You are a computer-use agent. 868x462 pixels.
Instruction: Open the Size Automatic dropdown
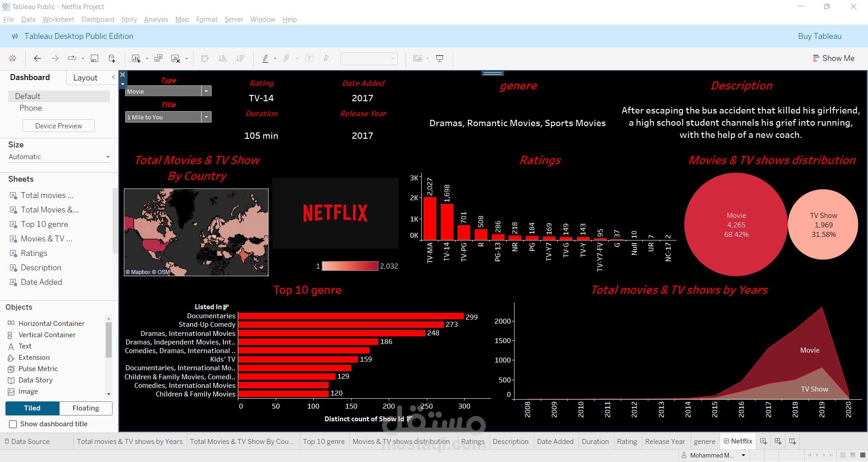pyautogui.click(x=59, y=157)
